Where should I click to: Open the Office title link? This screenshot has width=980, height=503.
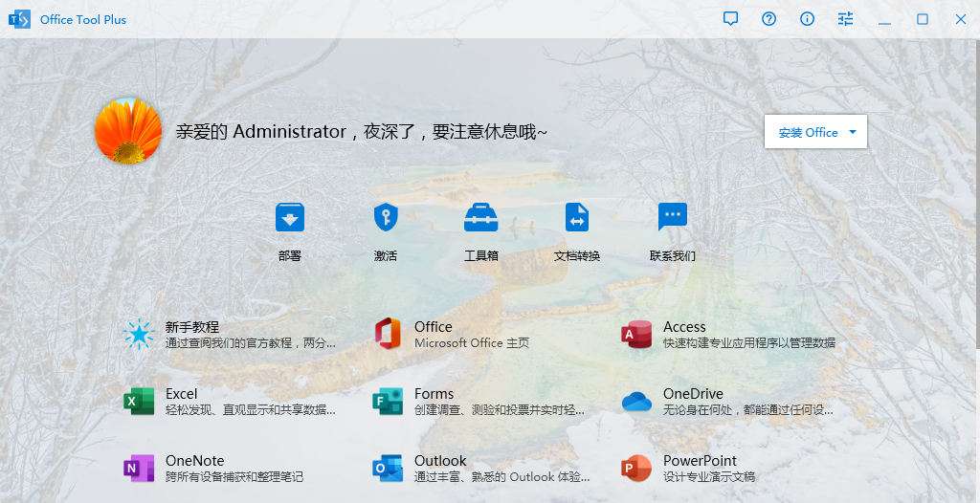434,327
